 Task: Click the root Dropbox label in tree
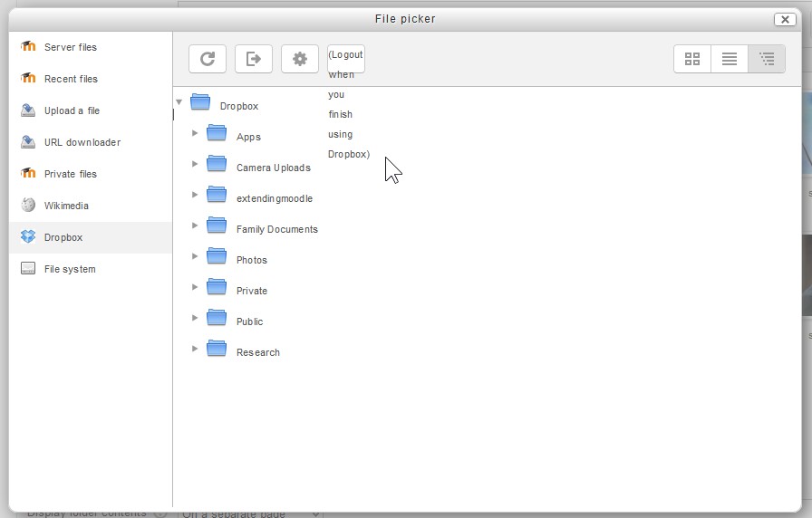pyautogui.click(x=239, y=106)
